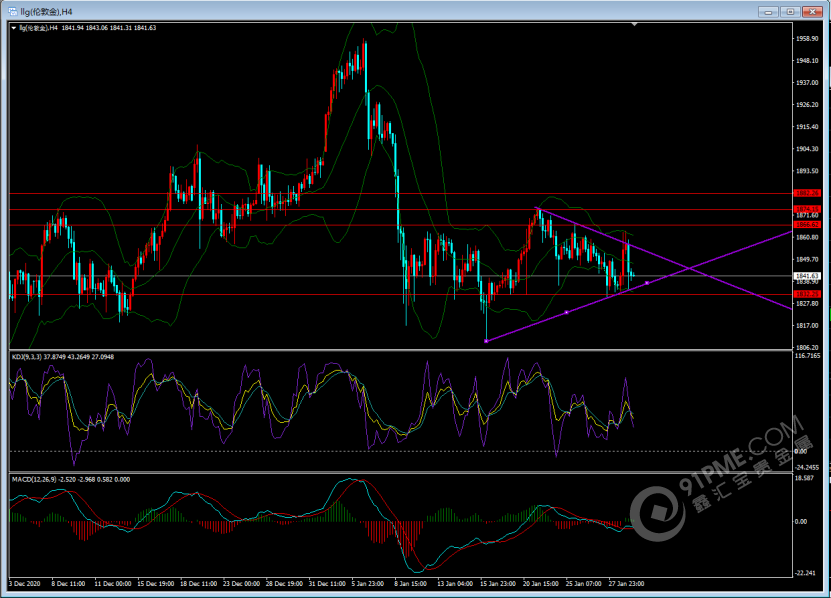831x598 pixels.
Task: Click the 5 Jan 23:00 time label
Action: coord(368,584)
